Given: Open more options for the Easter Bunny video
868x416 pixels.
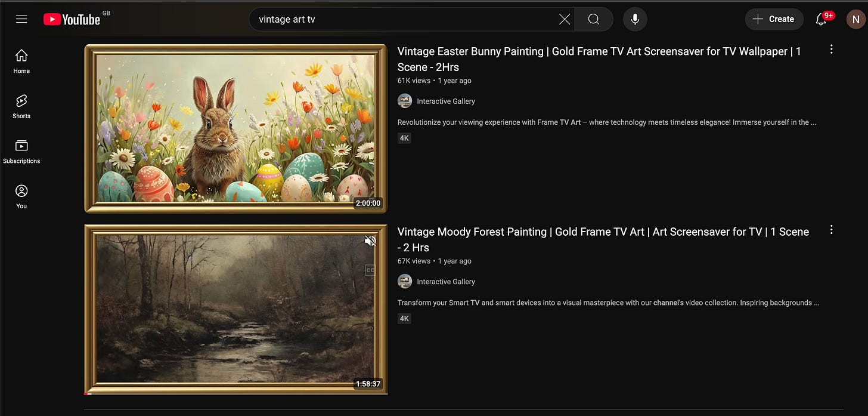Looking at the screenshot, I should (831, 50).
